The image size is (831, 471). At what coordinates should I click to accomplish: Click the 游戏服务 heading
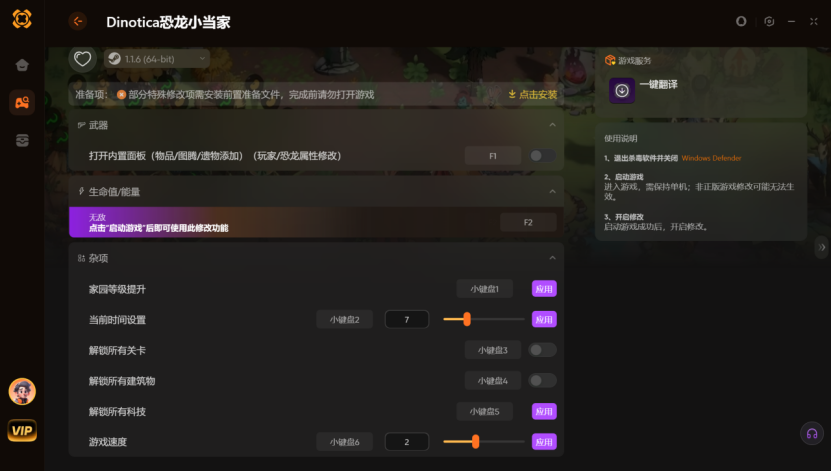(634, 60)
